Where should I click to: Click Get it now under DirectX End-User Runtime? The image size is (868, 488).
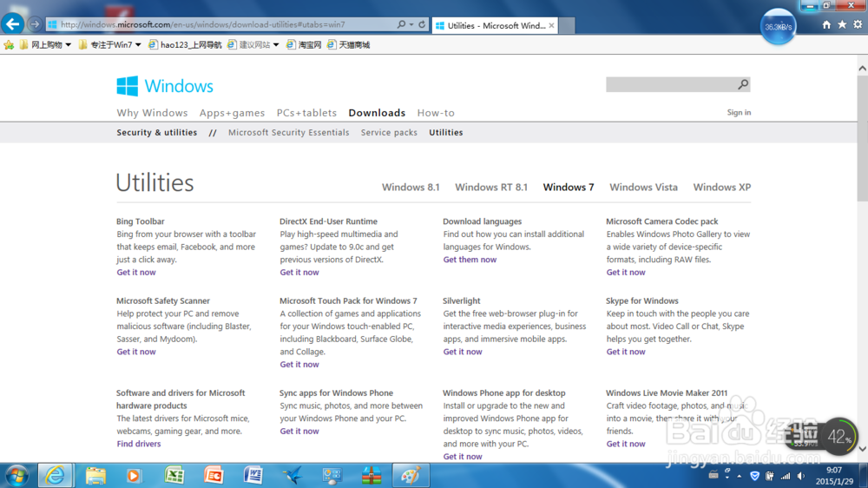pyautogui.click(x=299, y=273)
